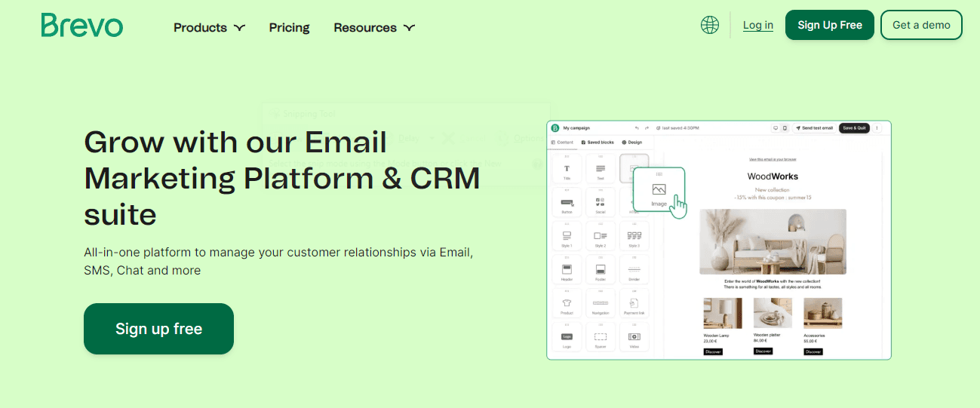Click the Accessories product thumbnail
Screen dimensions: 980x408
point(822,313)
